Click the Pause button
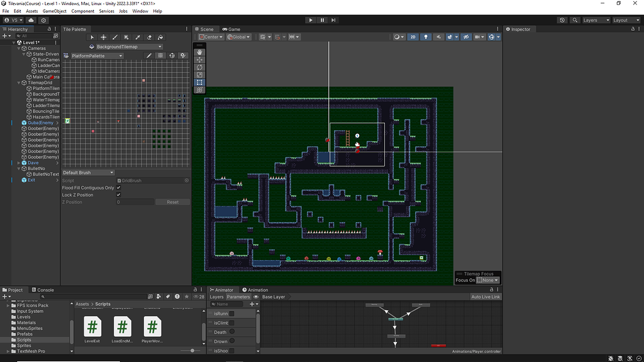Viewport: 644px width, 362px height. point(322,20)
